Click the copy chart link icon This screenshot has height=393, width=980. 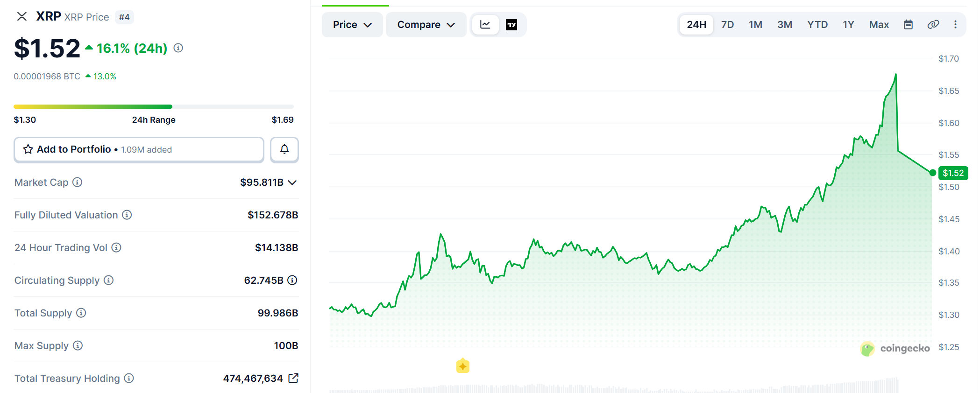933,25
